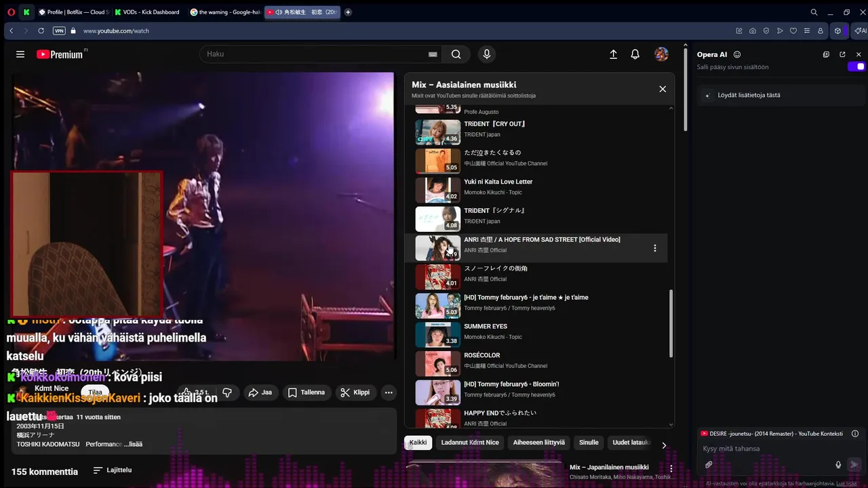Open the Flow send arrow icon
The image size is (868, 488).
coord(780,30)
